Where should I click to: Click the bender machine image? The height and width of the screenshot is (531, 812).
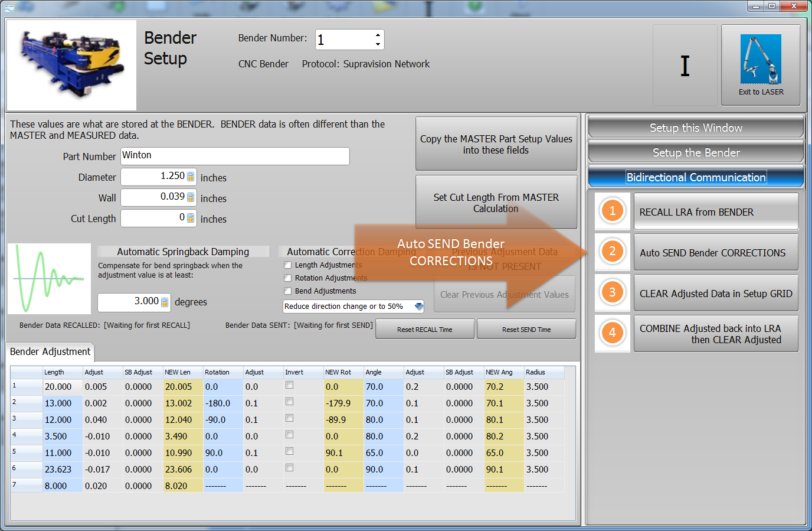pos(71,65)
